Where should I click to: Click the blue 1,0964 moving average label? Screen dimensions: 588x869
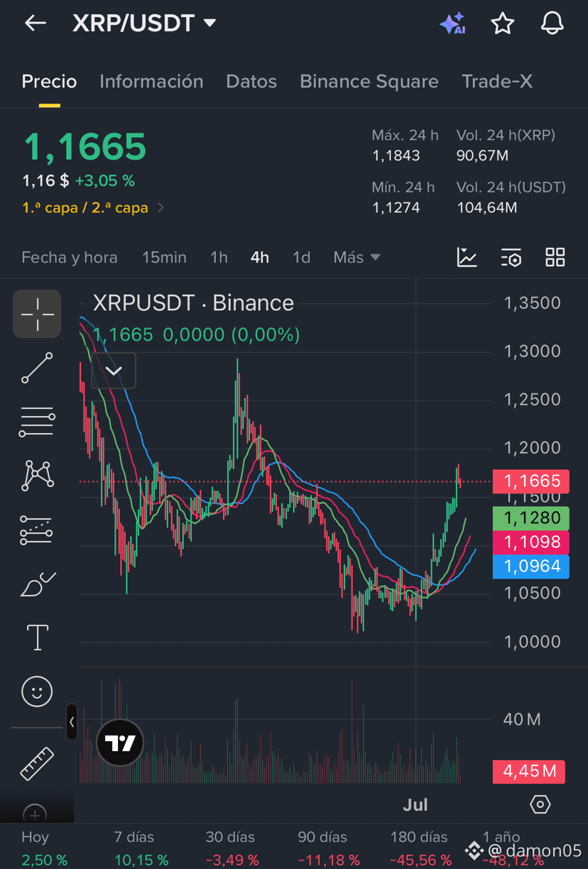[x=531, y=566]
